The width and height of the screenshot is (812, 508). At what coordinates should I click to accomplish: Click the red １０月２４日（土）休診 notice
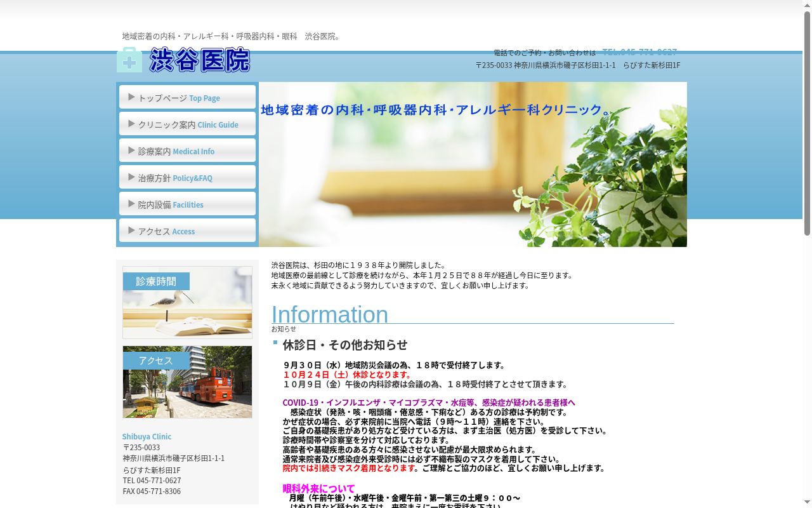348,375
